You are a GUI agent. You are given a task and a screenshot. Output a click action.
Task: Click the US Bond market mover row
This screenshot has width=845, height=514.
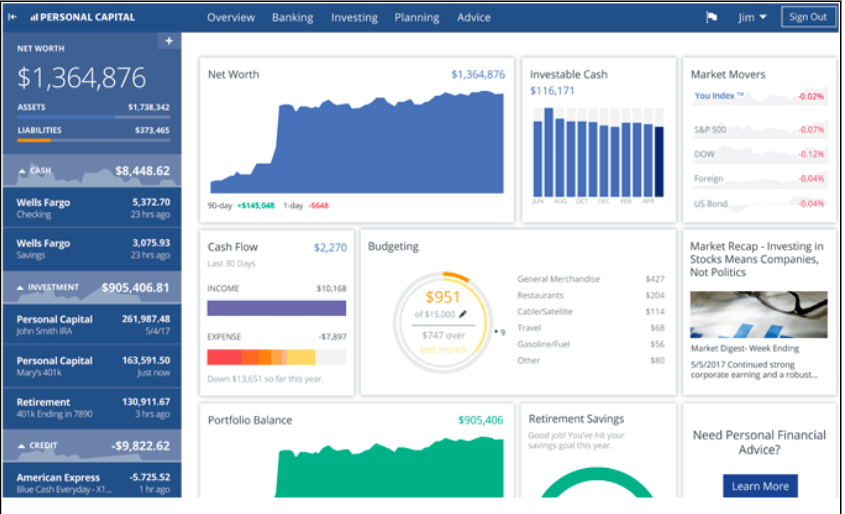click(x=759, y=204)
